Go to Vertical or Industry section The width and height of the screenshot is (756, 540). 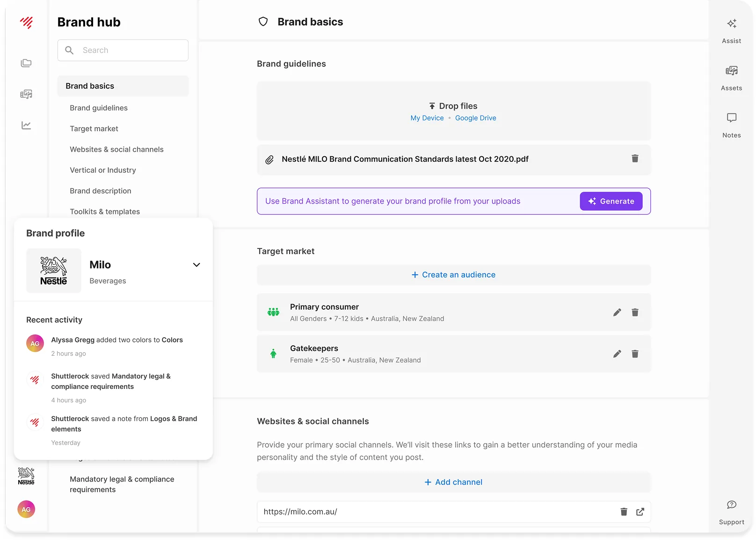[103, 170]
